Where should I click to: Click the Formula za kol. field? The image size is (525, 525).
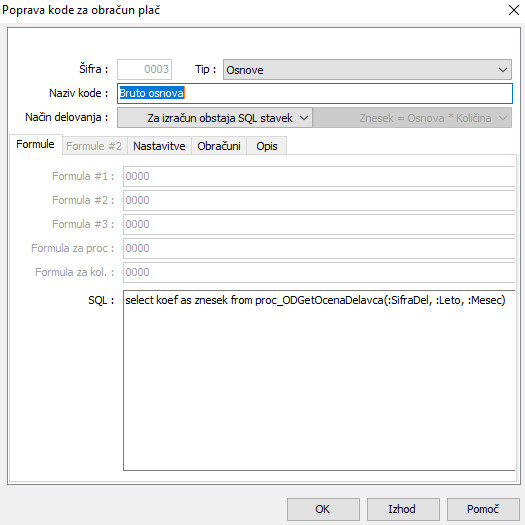coord(319,273)
